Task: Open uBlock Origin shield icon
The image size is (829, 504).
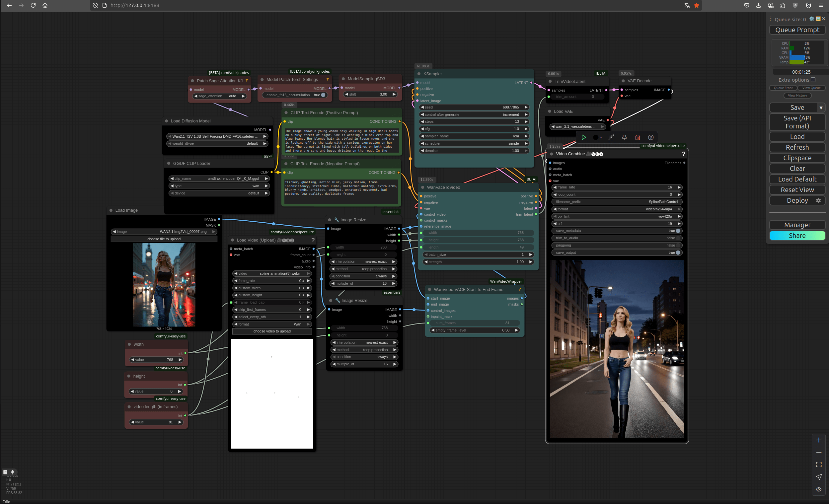Action: coord(795,5)
